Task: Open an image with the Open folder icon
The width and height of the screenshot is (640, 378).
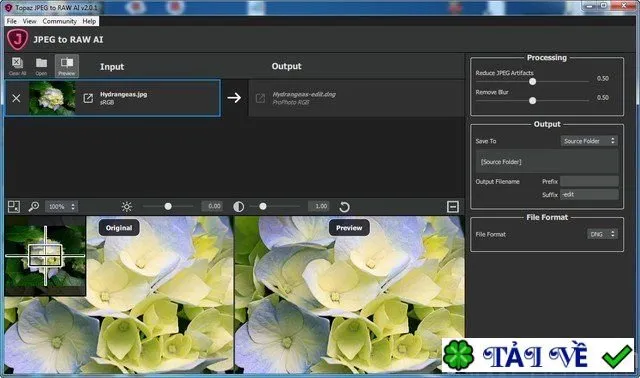Action: click(41, 66)
